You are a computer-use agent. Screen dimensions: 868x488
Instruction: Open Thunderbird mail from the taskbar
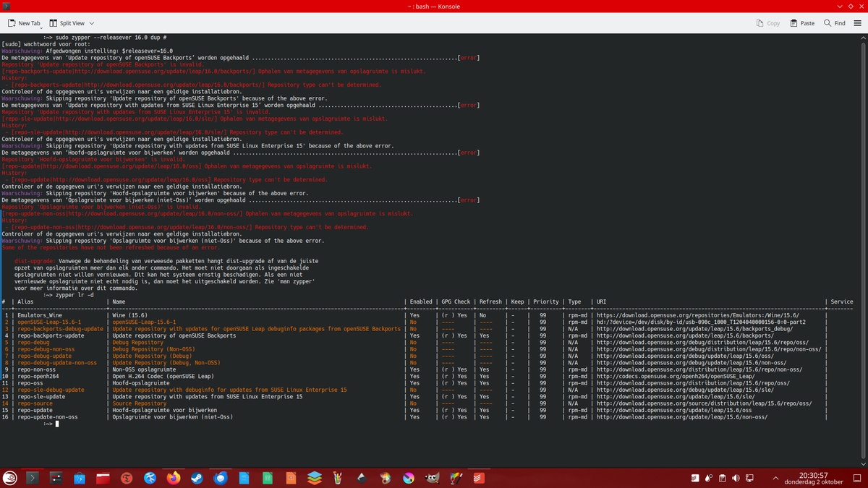[221, 478]
